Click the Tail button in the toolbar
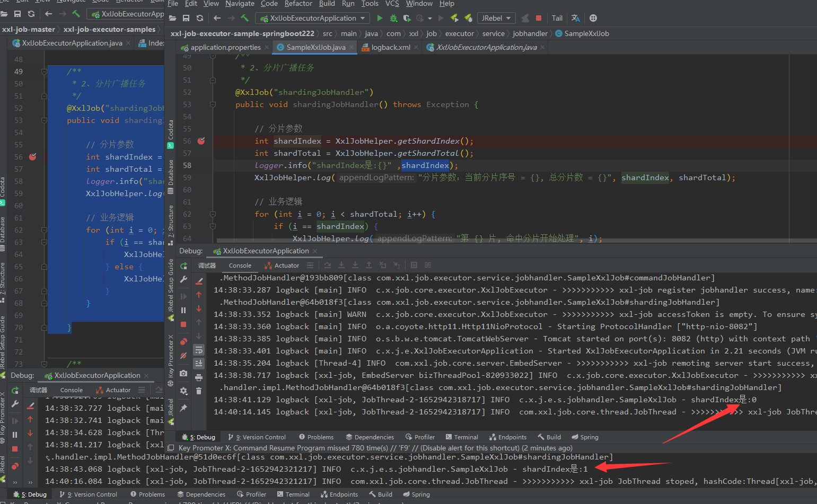Viewport: 817px width, 504px height. [x=557, y=18]
